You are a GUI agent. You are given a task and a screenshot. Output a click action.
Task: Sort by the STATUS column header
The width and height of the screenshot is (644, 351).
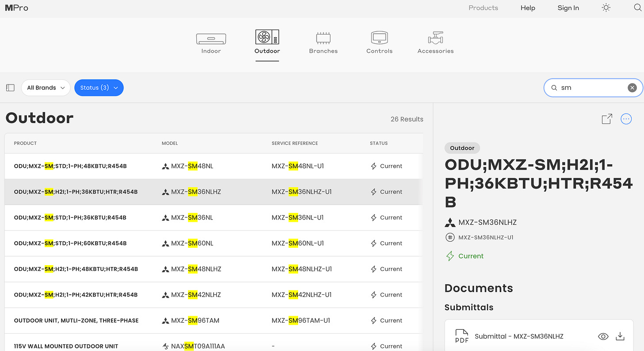[379, 143]
